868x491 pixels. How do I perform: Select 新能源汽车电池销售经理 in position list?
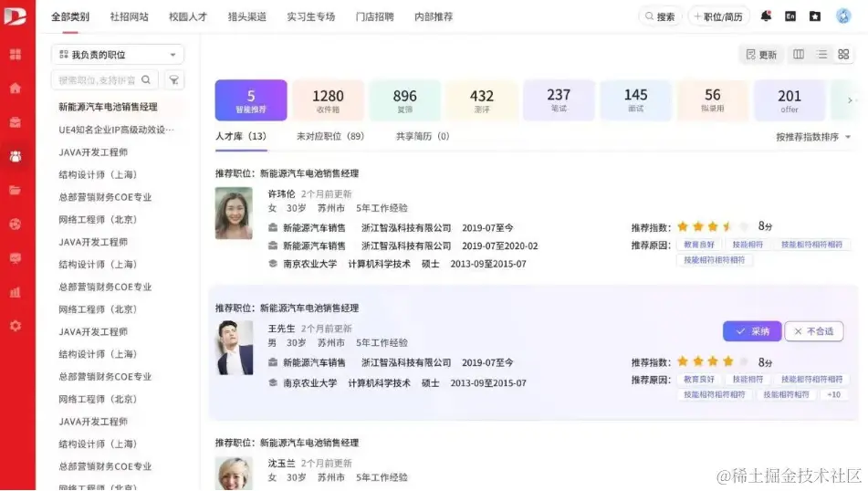pos(108,107)
